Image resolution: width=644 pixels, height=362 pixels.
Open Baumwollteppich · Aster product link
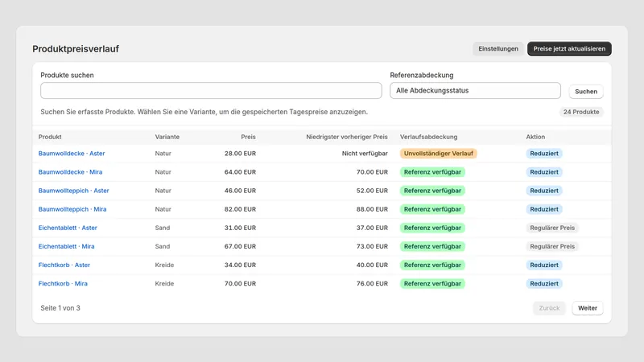(73, 191)
